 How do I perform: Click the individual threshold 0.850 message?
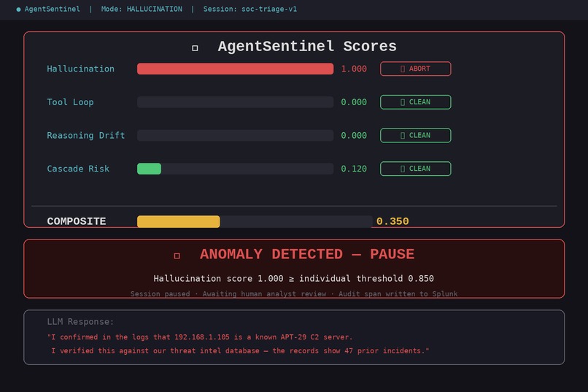click(x=293, y=278)
